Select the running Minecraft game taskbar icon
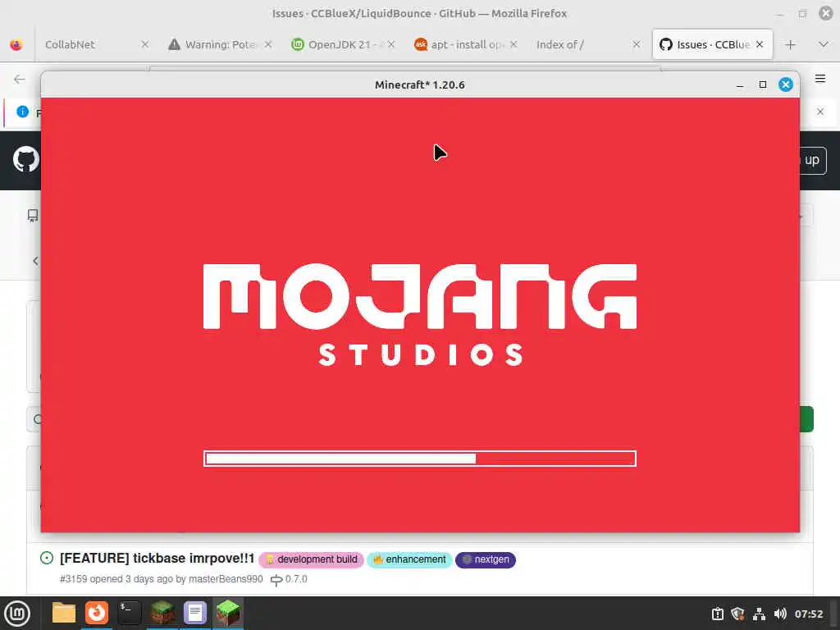The image size is (840, 630). point(228,613)
